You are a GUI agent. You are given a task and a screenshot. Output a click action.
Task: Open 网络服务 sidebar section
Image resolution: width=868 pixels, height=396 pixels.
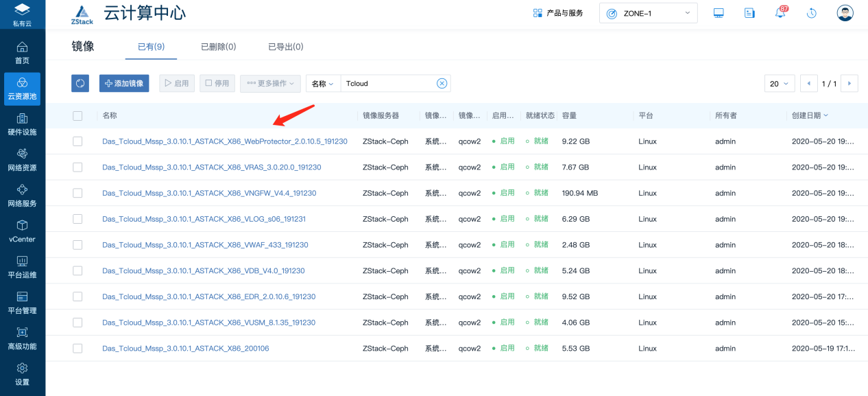[x=22, y=196]
